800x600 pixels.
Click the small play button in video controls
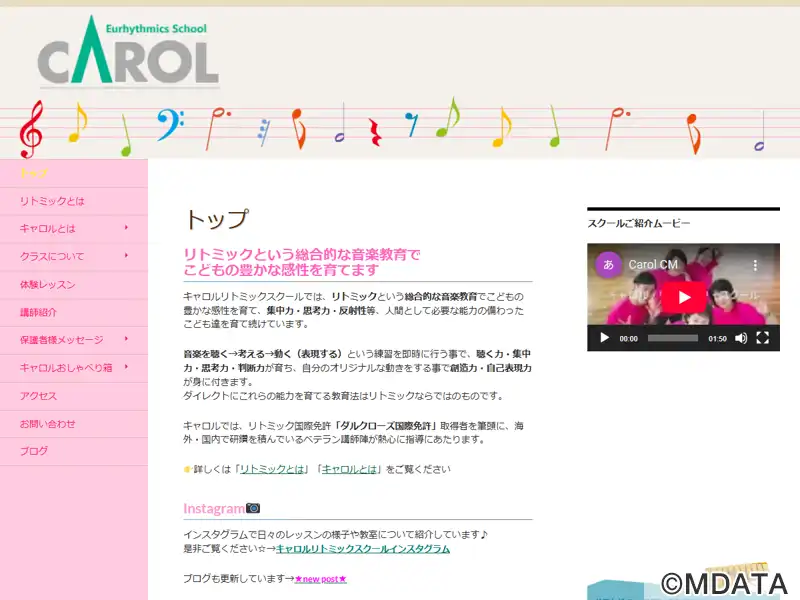coord(605,338)
